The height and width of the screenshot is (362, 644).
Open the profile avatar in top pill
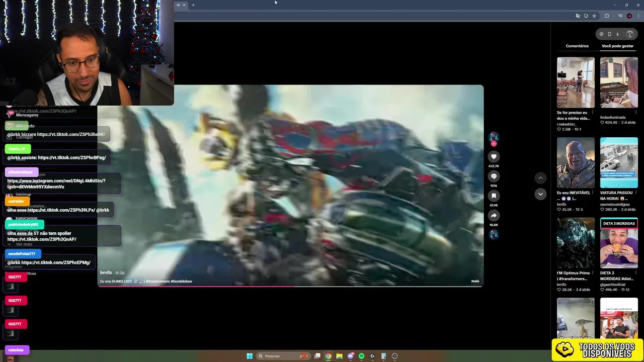tap(630, 34)
